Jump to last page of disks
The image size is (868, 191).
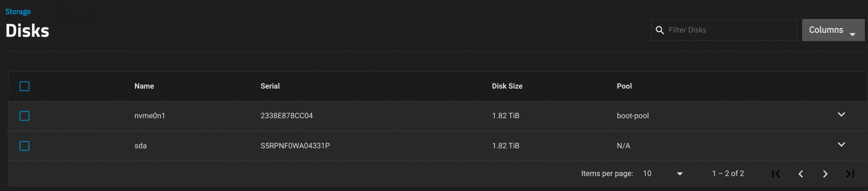[x=850, y=174]
